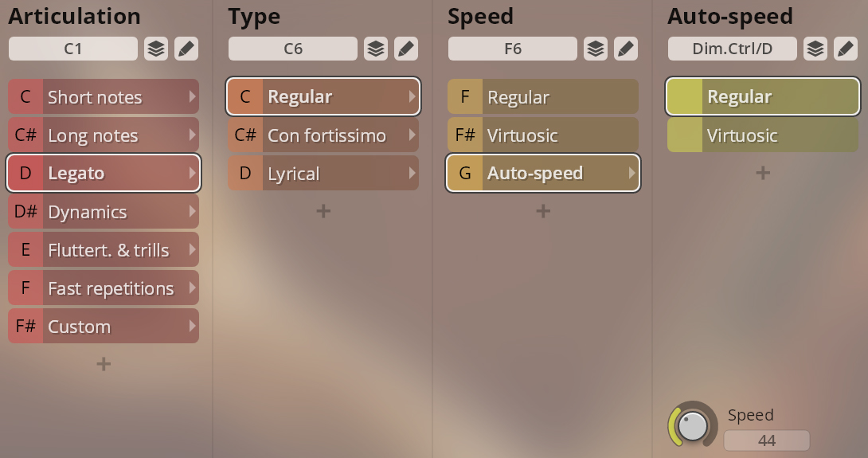Image resolution: width=868 pixels, height=458 pixels.
Task: Add a new slot under Articulation
Action: coord(104,364)
